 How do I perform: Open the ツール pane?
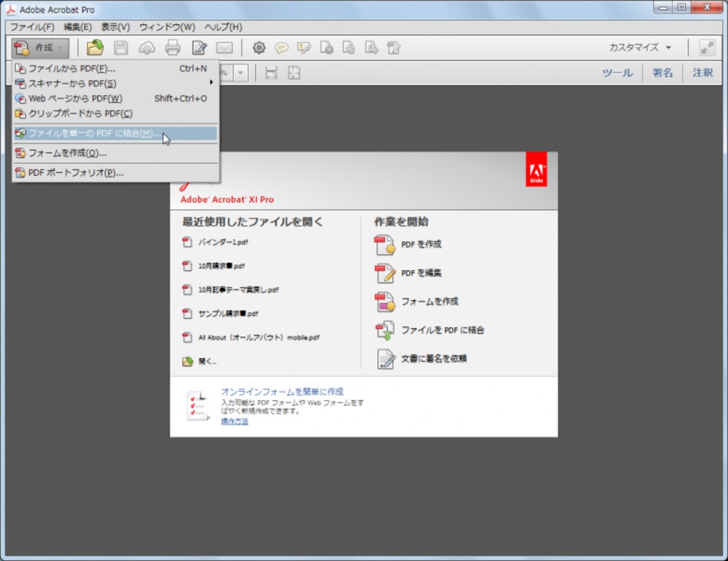click(617, 73)
